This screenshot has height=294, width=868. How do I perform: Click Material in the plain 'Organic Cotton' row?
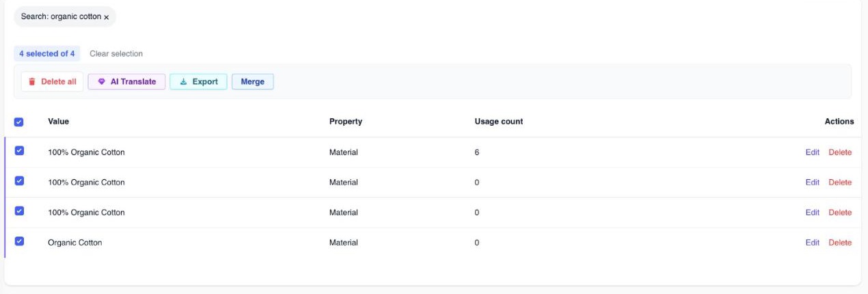click(x=344, y=243)
